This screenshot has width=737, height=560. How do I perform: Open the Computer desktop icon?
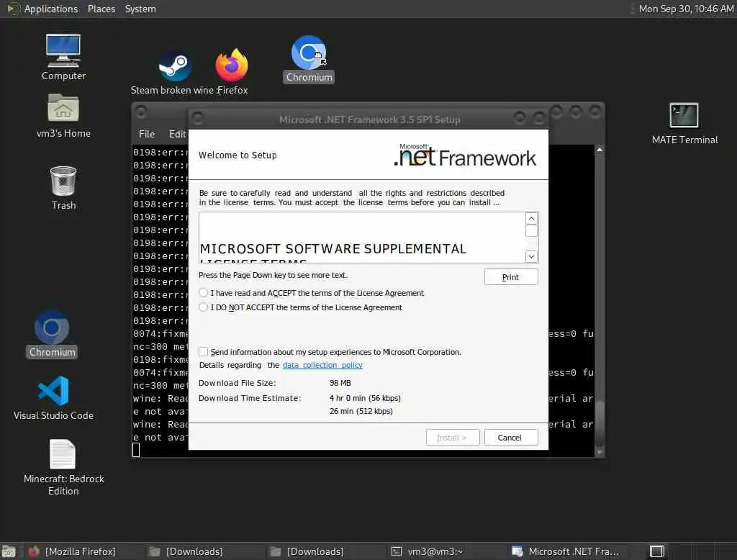click(63, 56)
